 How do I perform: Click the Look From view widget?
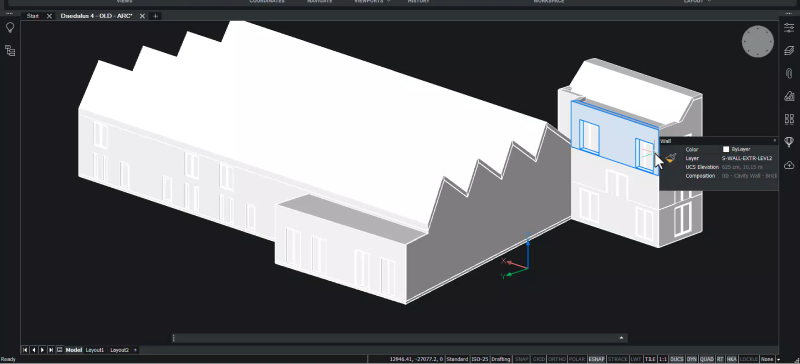(x=758, y=41)
